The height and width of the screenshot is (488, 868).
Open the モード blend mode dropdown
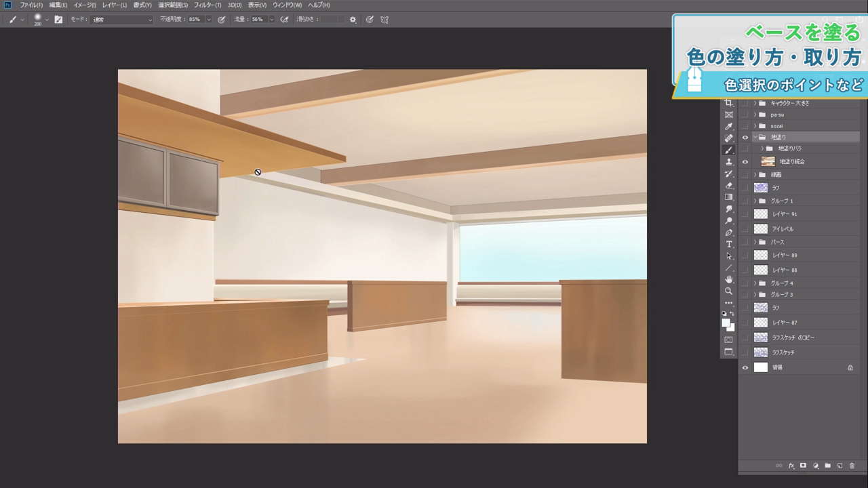coord(121,20)
